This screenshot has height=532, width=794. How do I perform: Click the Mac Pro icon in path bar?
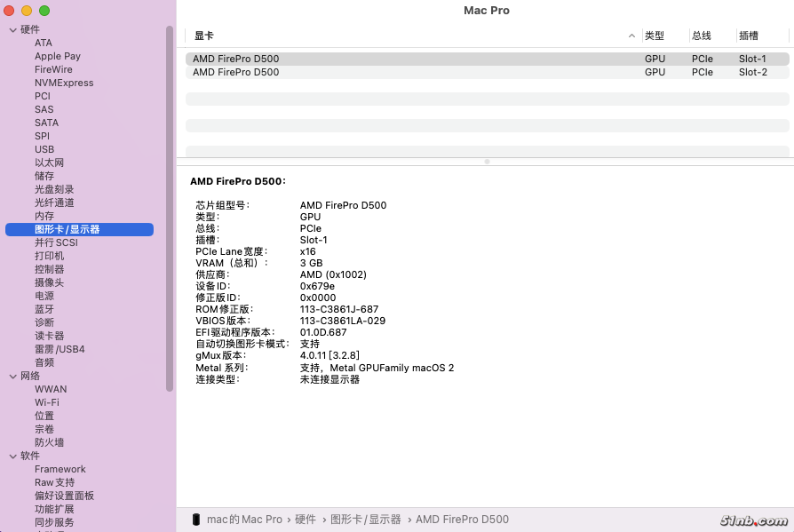tap(195, 520)
